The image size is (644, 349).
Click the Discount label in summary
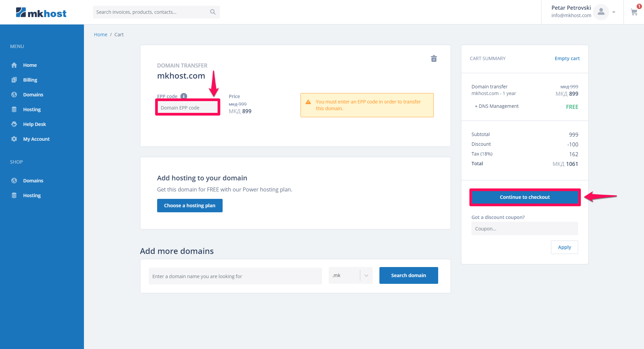coord(481,144)
